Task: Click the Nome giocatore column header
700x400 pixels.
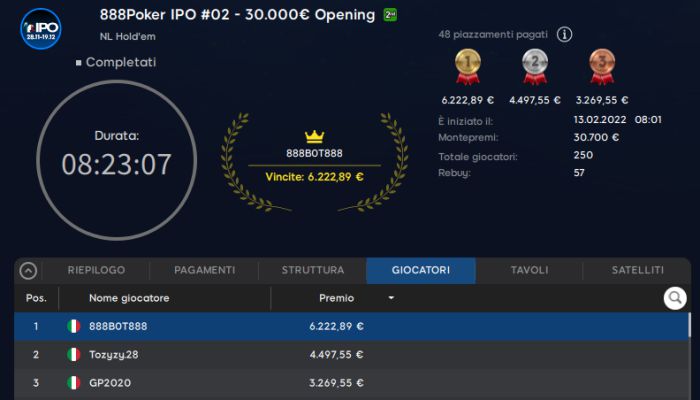Action: [129, 298]
